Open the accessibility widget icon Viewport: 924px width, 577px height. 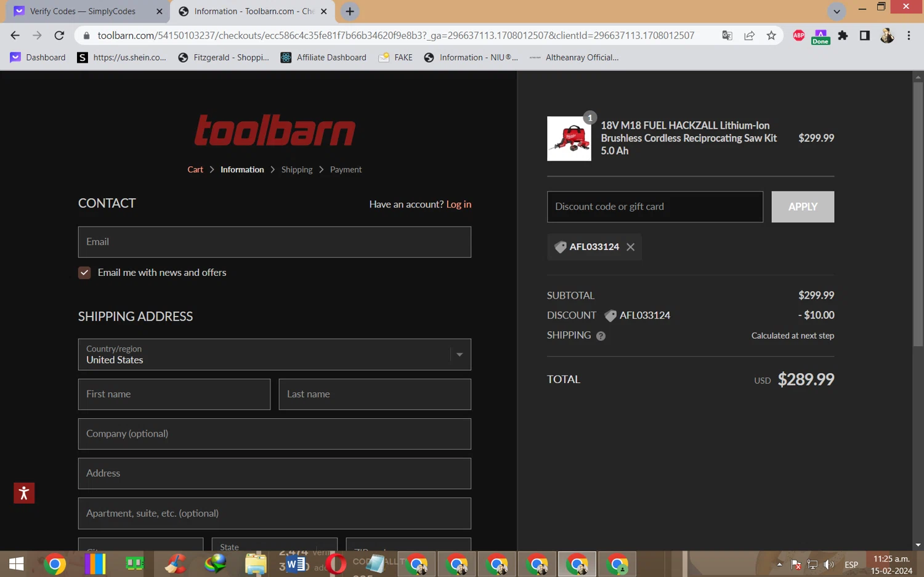pyautogui.click(x=24, y=493)
